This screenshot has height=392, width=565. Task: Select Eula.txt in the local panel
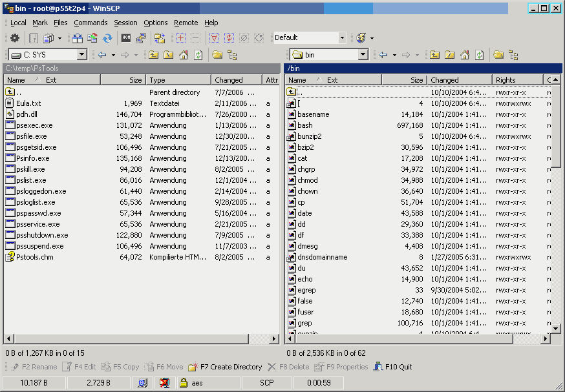(x=28, y=103)
